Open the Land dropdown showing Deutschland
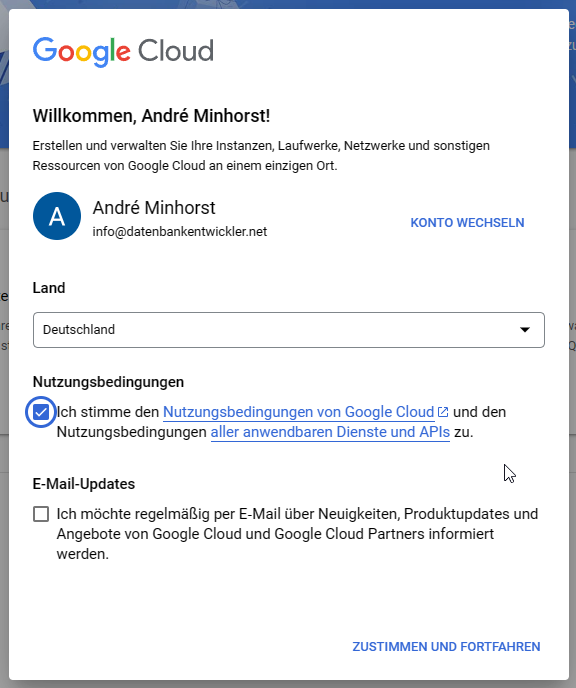The image size is (576, 688). point(289,330)
